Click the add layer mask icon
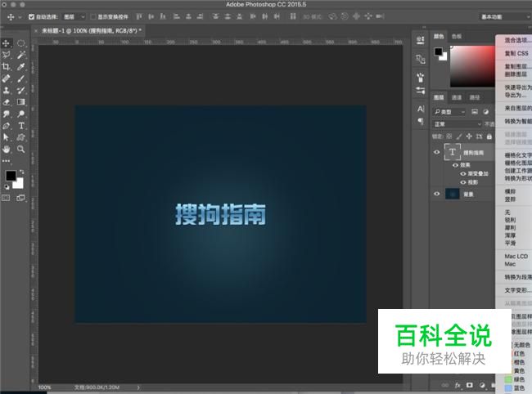The height and width of the screenshot is (394, 532). coord(470,385)
